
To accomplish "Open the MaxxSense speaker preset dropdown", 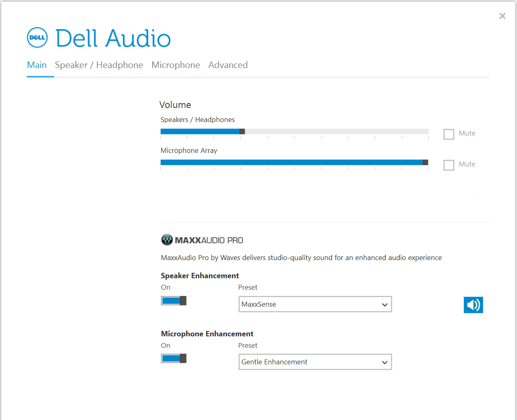I will click(x=315, y=304).
